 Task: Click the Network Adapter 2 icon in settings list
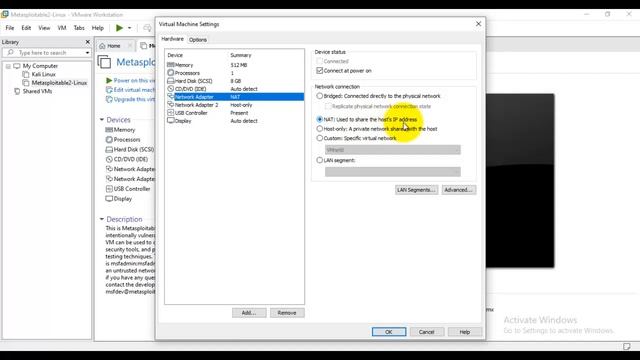click(171, 104)
